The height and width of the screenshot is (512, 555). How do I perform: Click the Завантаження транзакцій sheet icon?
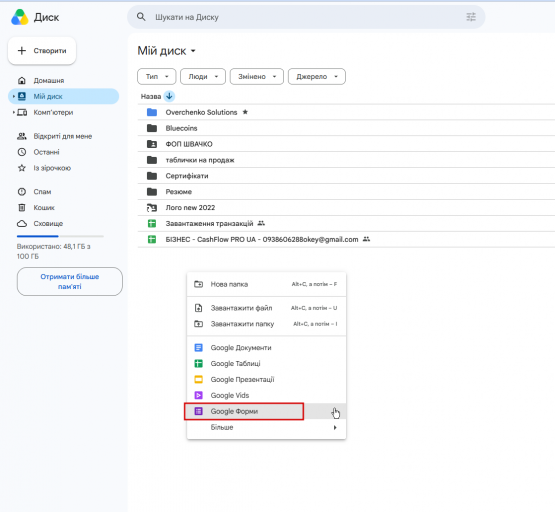pos(152,224)
